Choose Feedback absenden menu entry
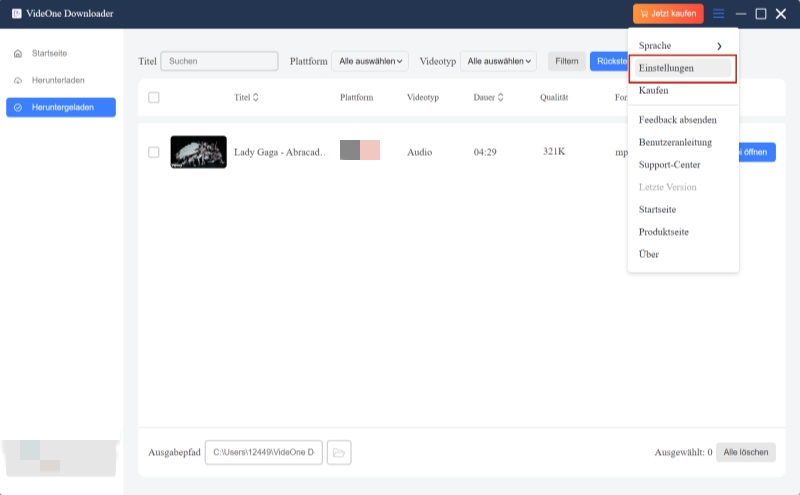This screenshot has width=800, height=495. tap(677, 120)
